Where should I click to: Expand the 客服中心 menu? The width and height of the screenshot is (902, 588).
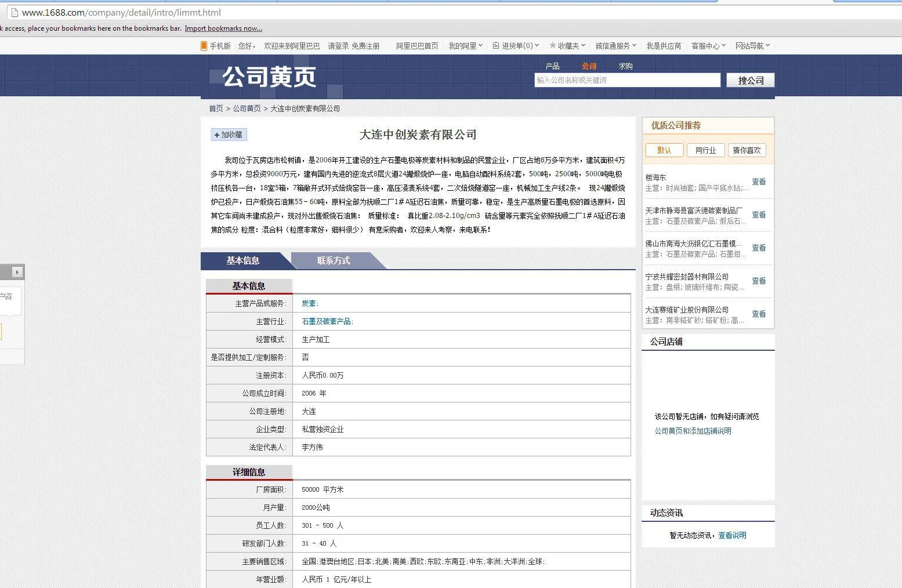point(708,46)
